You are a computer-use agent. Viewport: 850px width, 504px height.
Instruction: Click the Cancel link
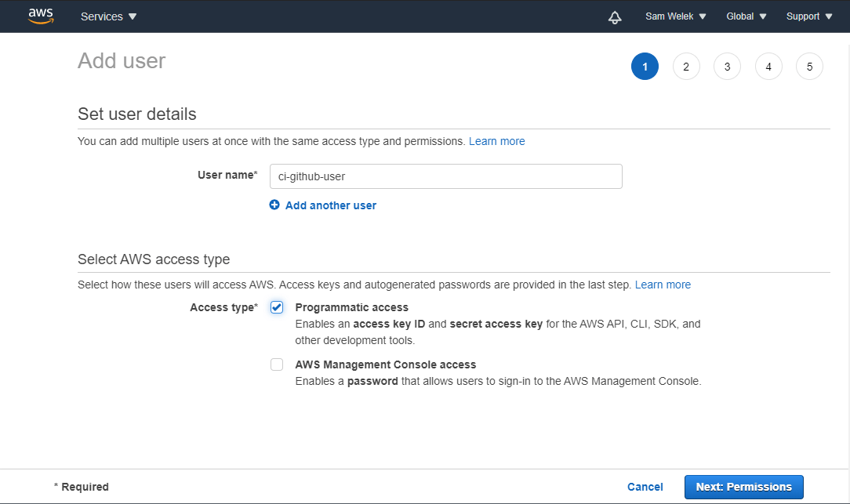(x=645, y=487)
